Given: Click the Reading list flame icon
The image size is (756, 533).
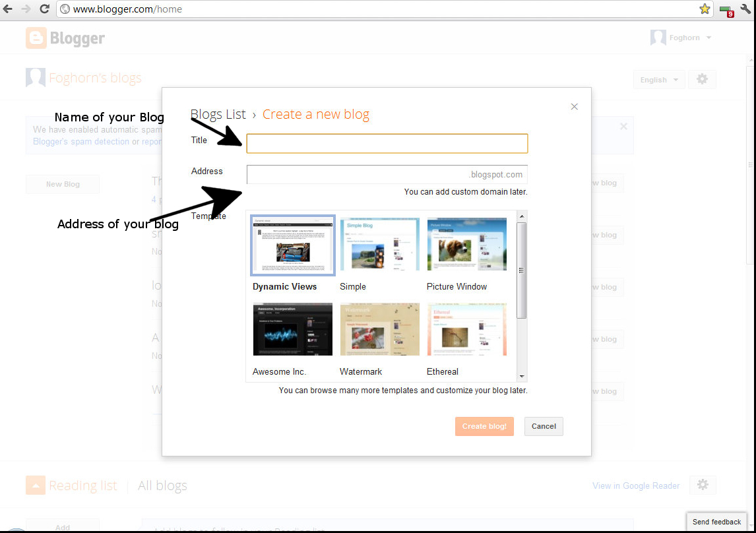Looking at the screenshot, I should coord(35,485).
